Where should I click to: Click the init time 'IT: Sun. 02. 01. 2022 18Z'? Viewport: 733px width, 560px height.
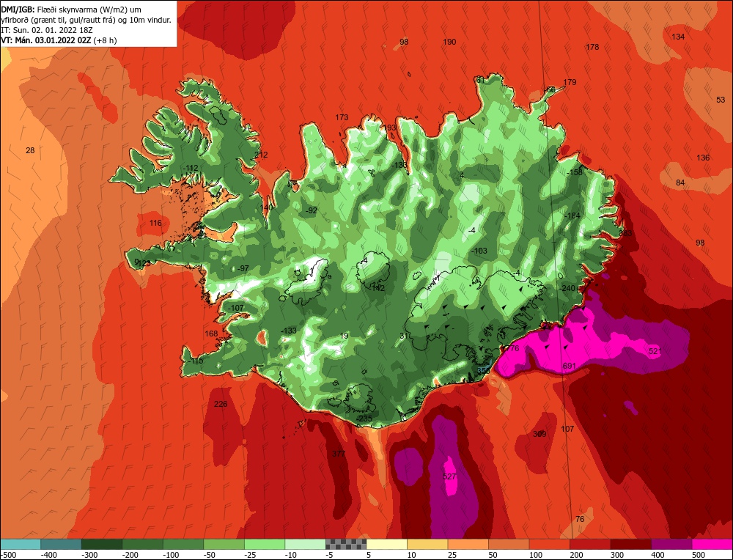tap(47, 30)
